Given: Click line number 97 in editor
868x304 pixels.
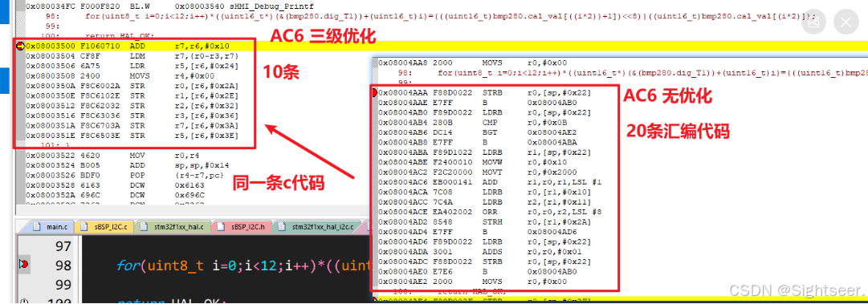Looking at the screenshot, I should tap(63, 246).
